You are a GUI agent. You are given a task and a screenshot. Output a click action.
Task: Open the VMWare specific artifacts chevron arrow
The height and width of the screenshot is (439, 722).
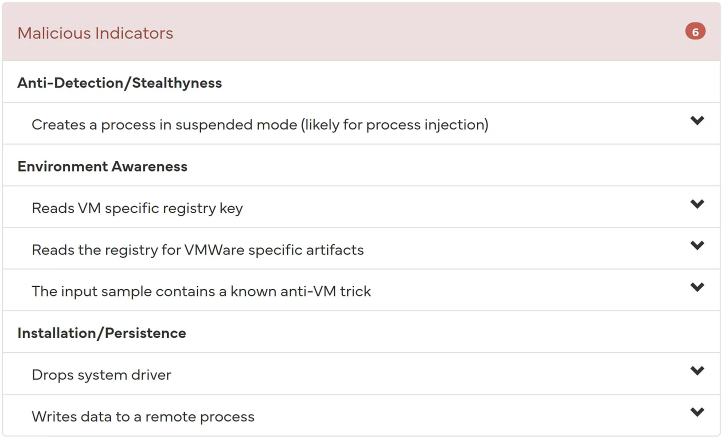(697, 246)
